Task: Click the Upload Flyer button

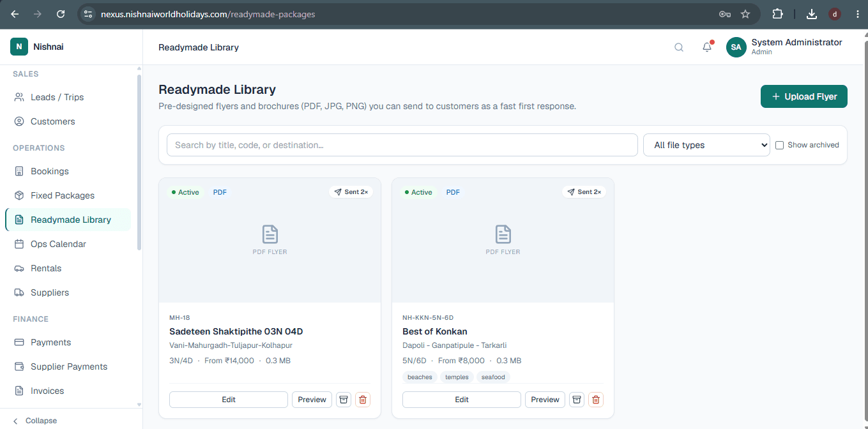Action: click(803, 96)
